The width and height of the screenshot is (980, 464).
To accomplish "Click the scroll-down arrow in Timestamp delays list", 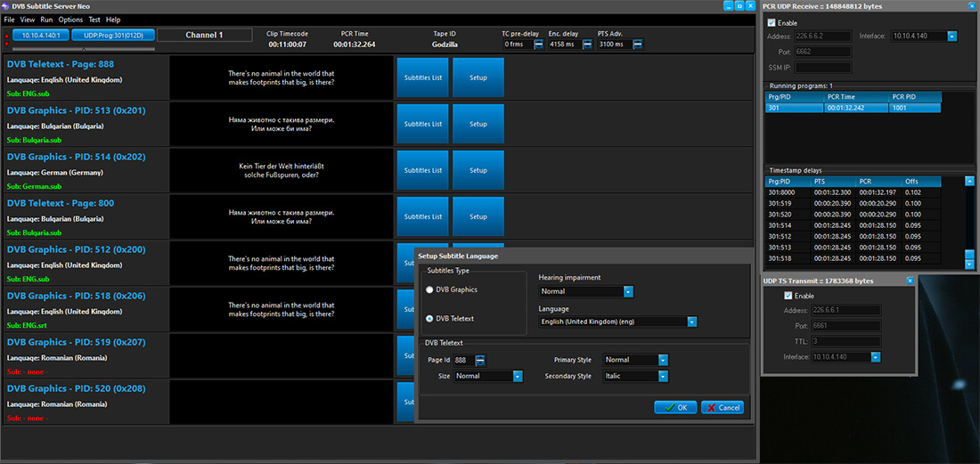I will coord(969,265).
